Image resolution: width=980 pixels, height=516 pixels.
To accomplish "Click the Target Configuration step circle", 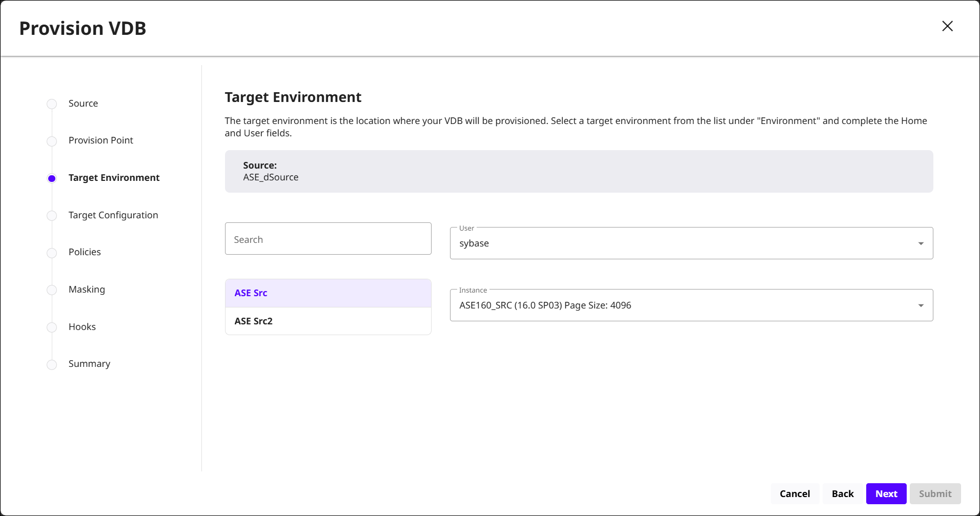I will 52,216.
